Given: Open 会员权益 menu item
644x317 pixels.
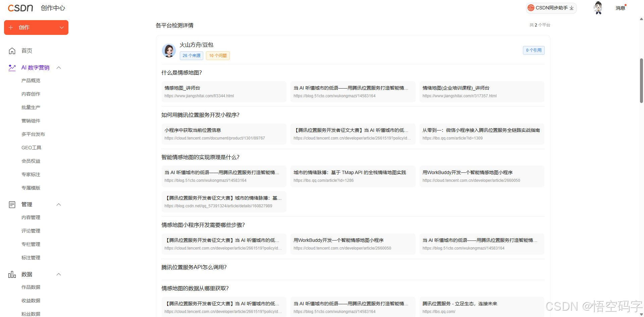Looking at the screenshot, I should coord(31,161).
